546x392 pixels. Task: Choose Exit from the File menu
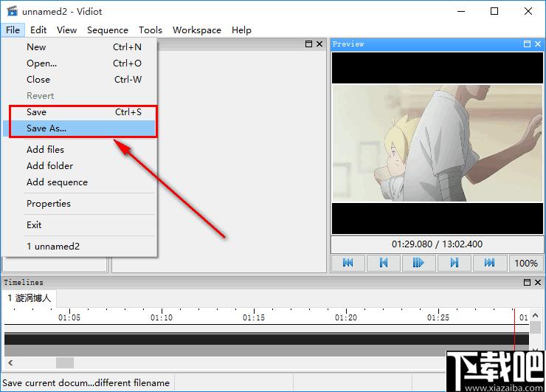point(80,224)
